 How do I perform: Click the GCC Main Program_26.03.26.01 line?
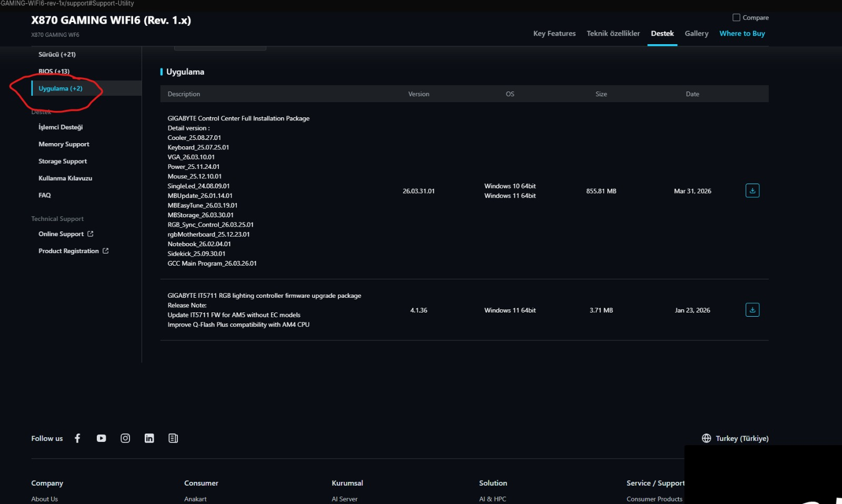[212, 263]
